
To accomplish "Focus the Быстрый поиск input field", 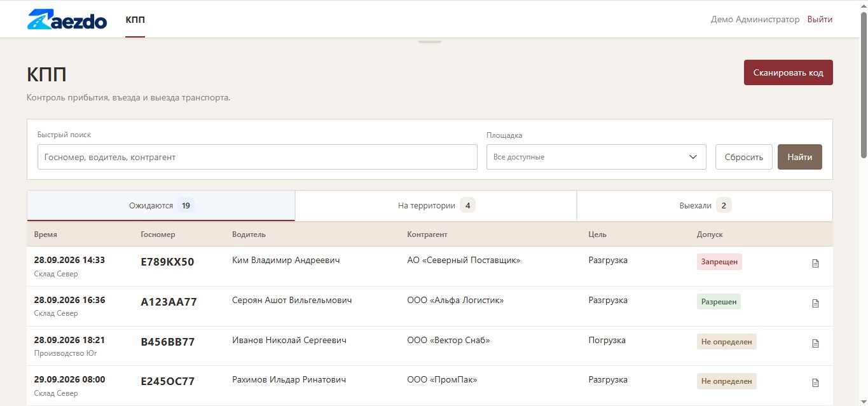I will click(257, 157).
